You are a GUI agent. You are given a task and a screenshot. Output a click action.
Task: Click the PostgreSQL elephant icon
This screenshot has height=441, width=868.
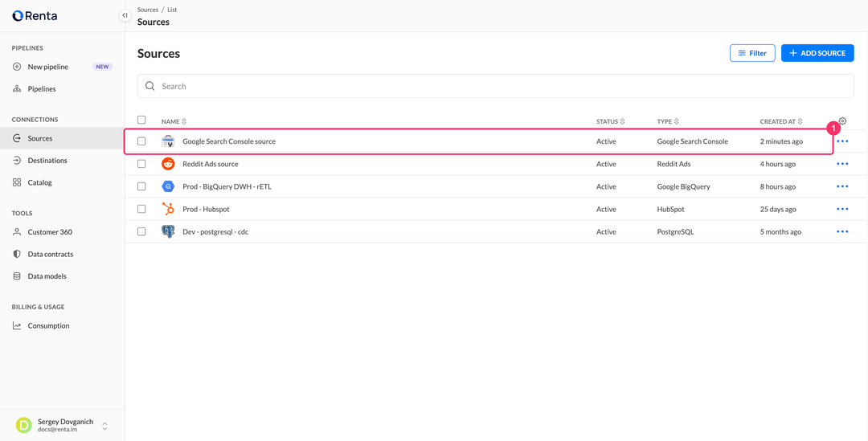tap(168, 232)
